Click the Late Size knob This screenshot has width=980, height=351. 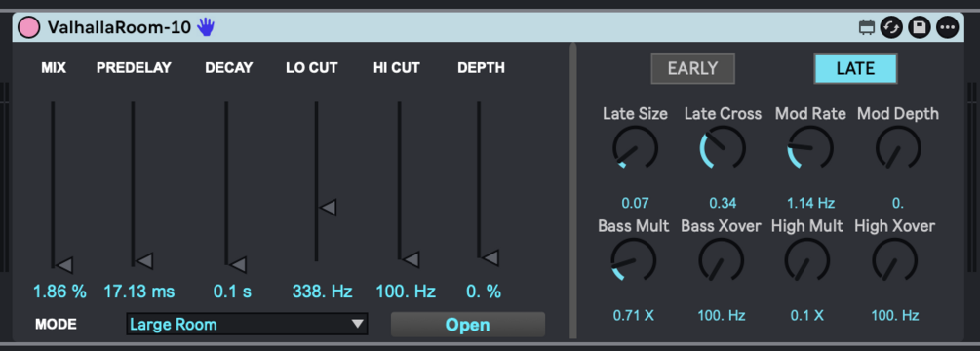click(x=635, y=148)
